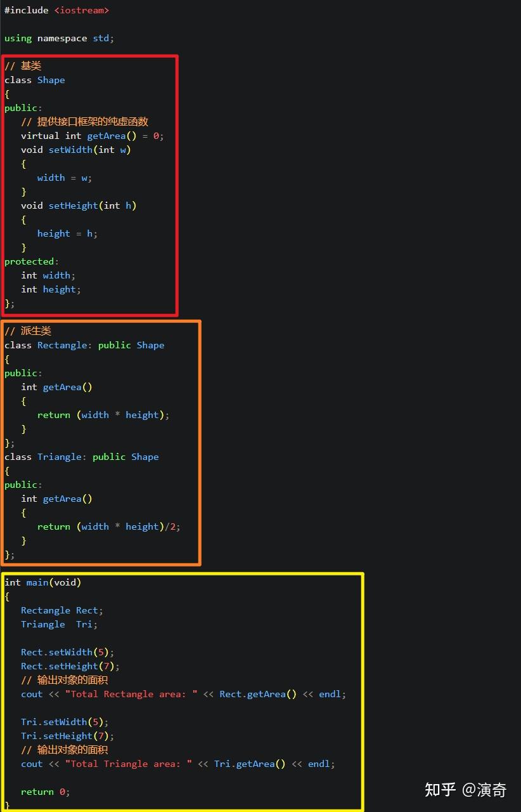The height and width of the screenshot is (812, 521).
Task: Select the Total Rectangle area cout statement
Action: click(x=183, y=693)
